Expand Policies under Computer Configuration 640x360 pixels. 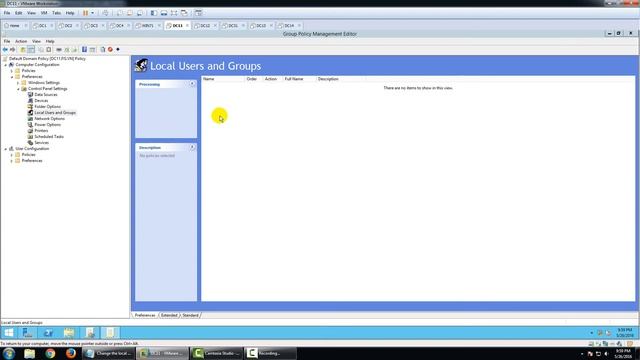pos(12,71)
